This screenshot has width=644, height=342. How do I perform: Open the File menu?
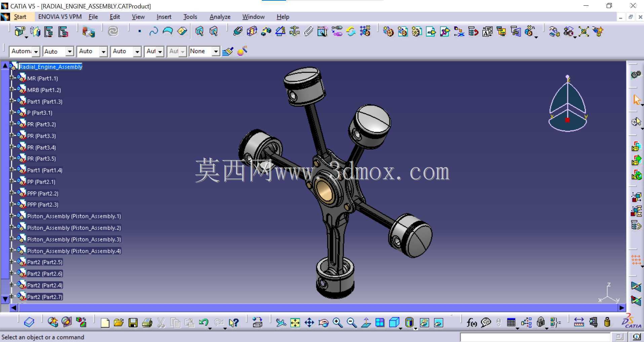(x=93, y=17)
